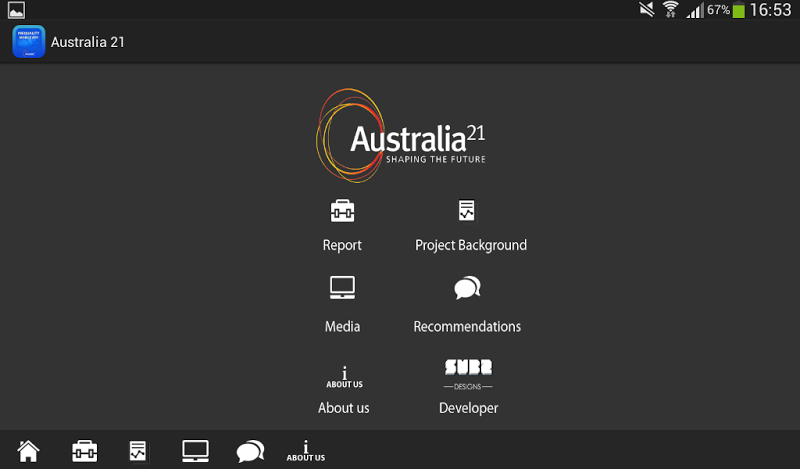This screenshot has height=469, width=800.
Task: Tap the muted sound icon in status bar
Action: pyautogui.click(x=647, y=9)
